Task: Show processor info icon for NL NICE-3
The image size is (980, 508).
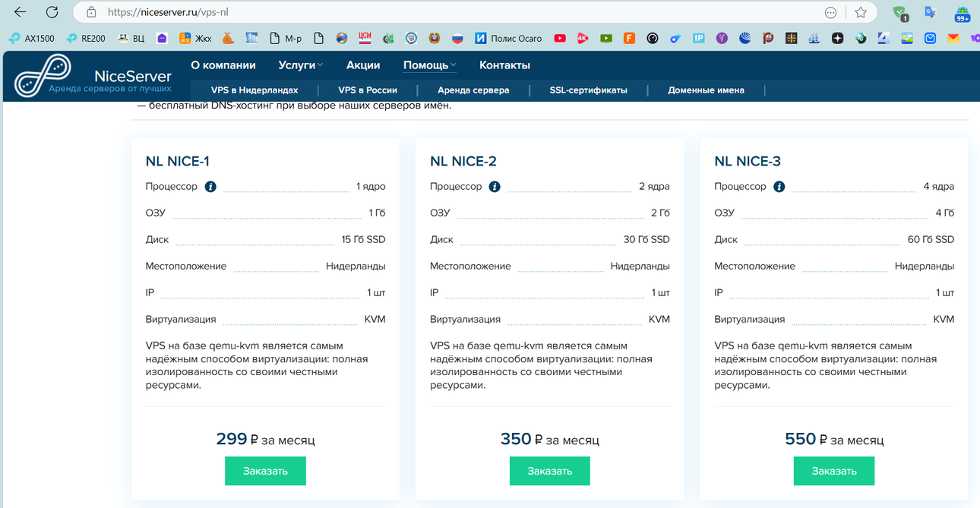Action: click(x=779, y=186)
